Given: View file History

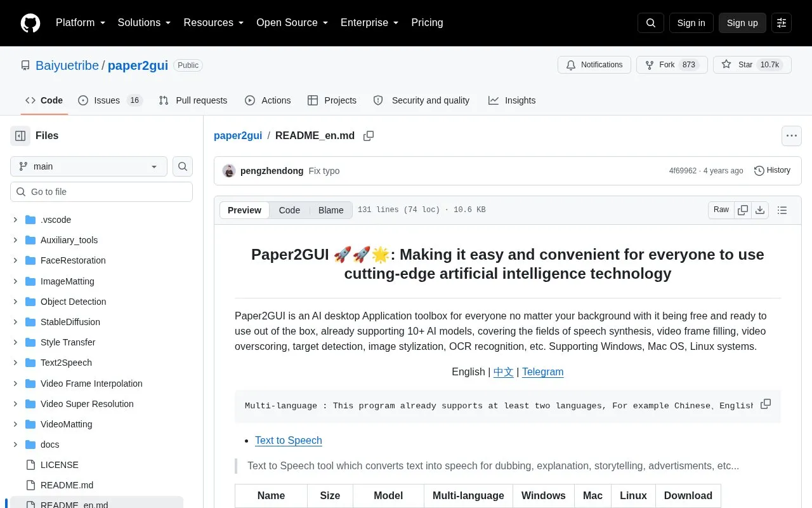Looking at the screenshot, I should 772,170.
